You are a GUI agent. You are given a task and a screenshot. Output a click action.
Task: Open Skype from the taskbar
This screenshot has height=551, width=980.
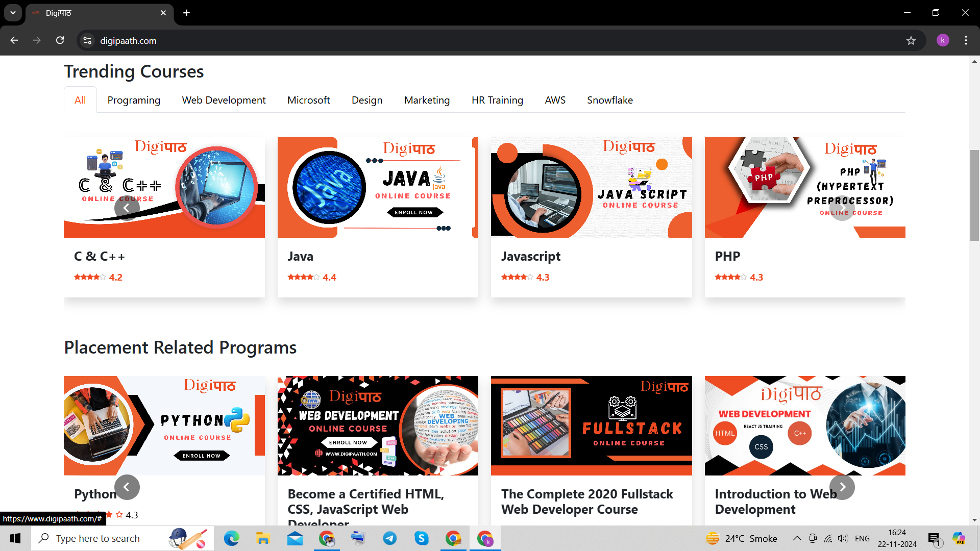coord(422,538)
